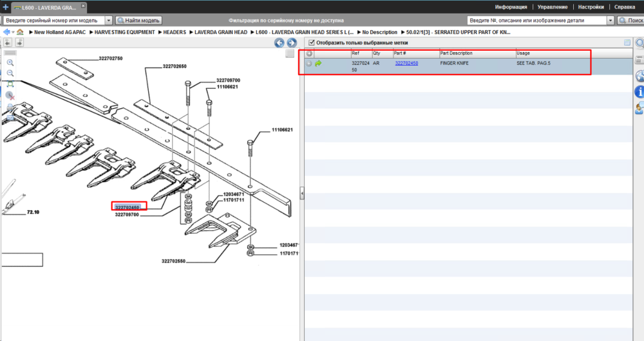Open L600 - LAVERDA GRAIN HEAD SERIES L breadcrumb
Screen dimensions: 644x341
click(x=305, y=32)
